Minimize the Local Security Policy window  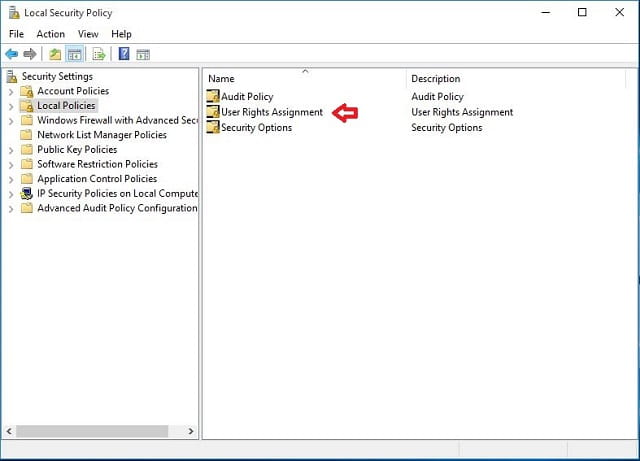[x=545, y=13]
